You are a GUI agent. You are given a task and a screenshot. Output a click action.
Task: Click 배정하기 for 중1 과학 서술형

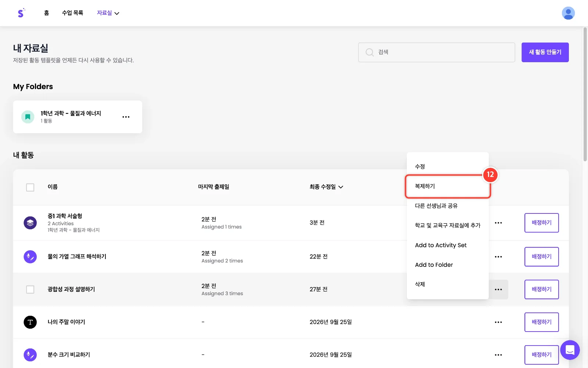541,223
